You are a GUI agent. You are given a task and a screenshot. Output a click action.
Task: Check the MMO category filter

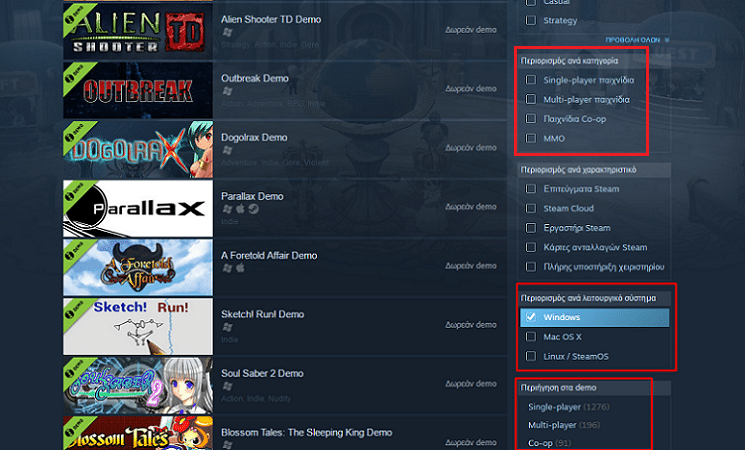point(531,138)
